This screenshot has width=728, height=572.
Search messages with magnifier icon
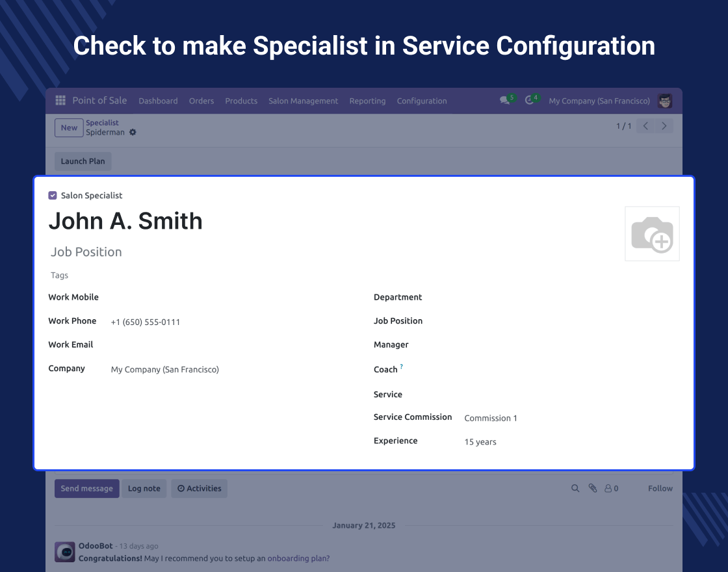(x=575, y=488)
